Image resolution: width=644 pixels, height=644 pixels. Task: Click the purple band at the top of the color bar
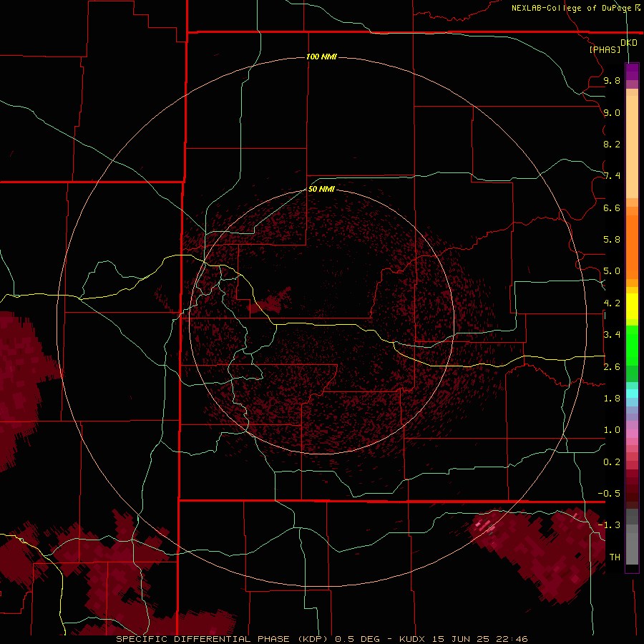coord(632,72)
